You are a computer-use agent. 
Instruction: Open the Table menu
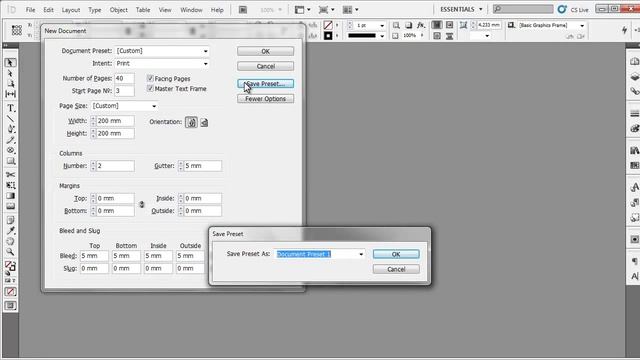(x=143, y=10)
